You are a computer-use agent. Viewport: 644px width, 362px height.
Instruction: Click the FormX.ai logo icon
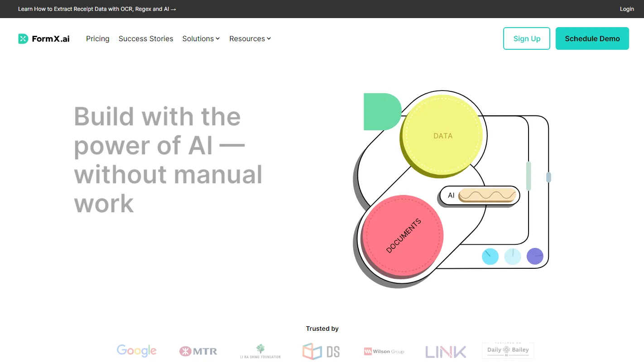pos(23,38)
